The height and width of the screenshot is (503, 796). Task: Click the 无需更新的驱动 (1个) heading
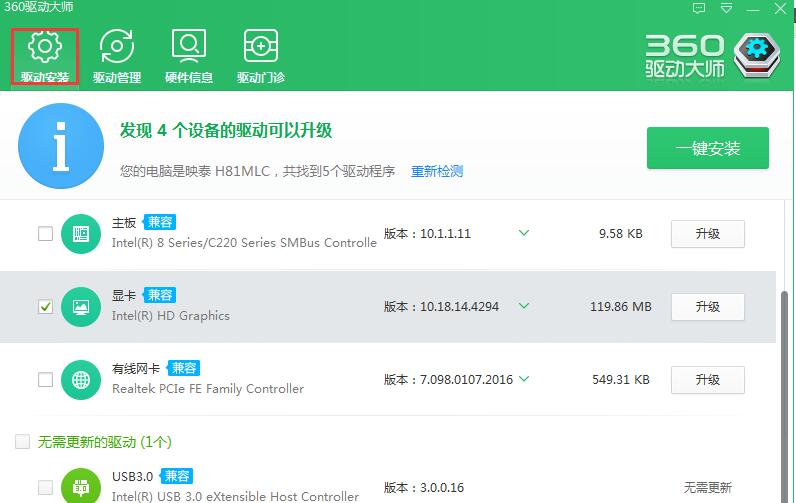click(x=105, y=442)
